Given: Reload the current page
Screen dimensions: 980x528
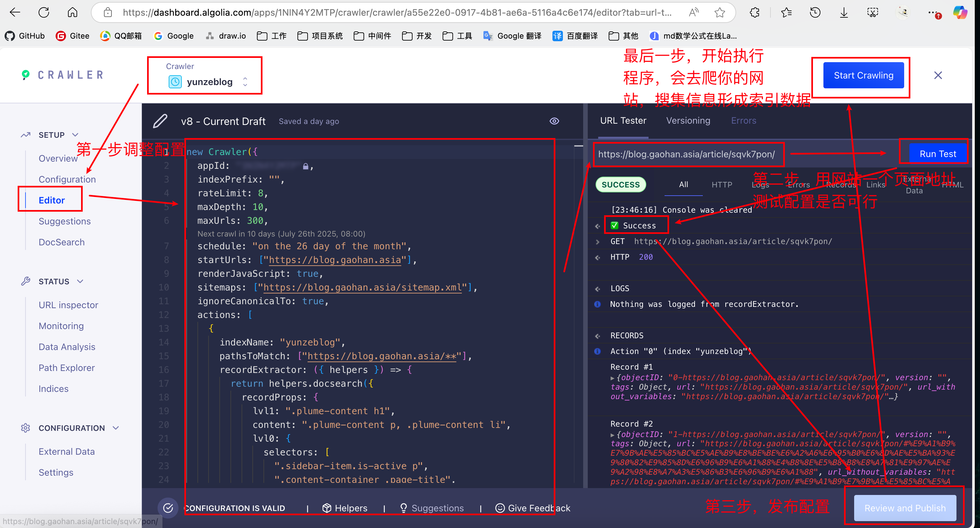Looking at the screenshot, I should pos(44,12).
